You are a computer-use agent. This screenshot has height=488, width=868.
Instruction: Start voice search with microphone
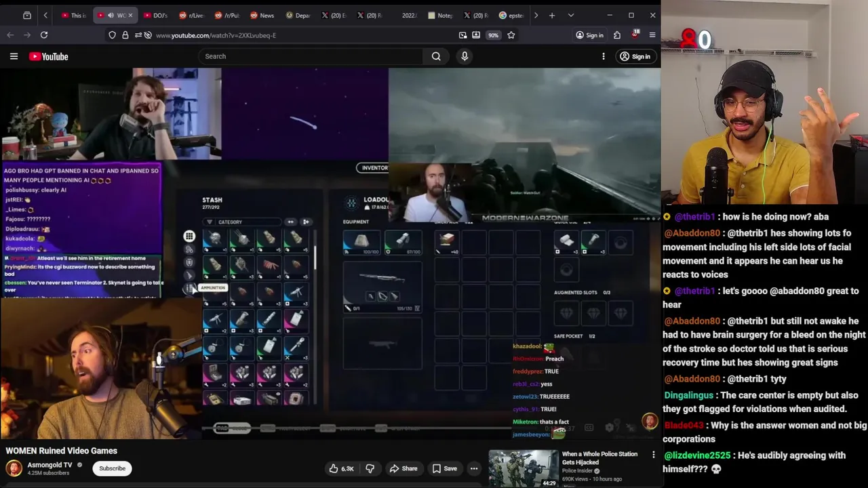pos(465,56)
